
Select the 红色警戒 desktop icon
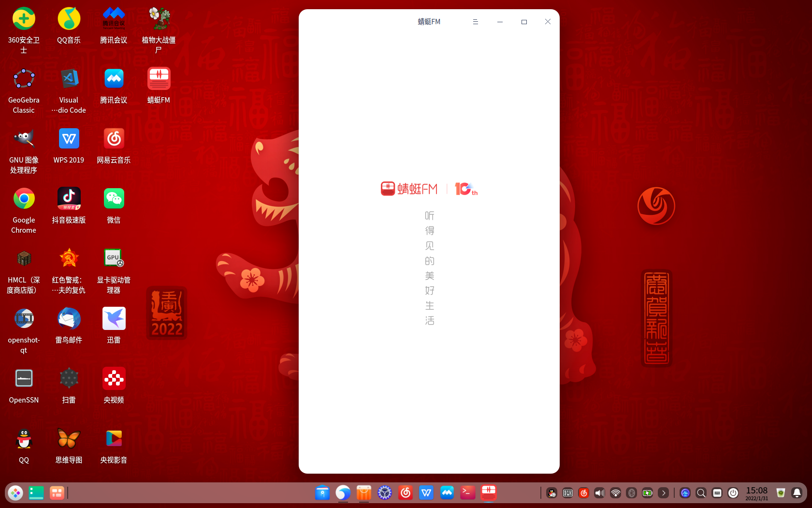69,270
